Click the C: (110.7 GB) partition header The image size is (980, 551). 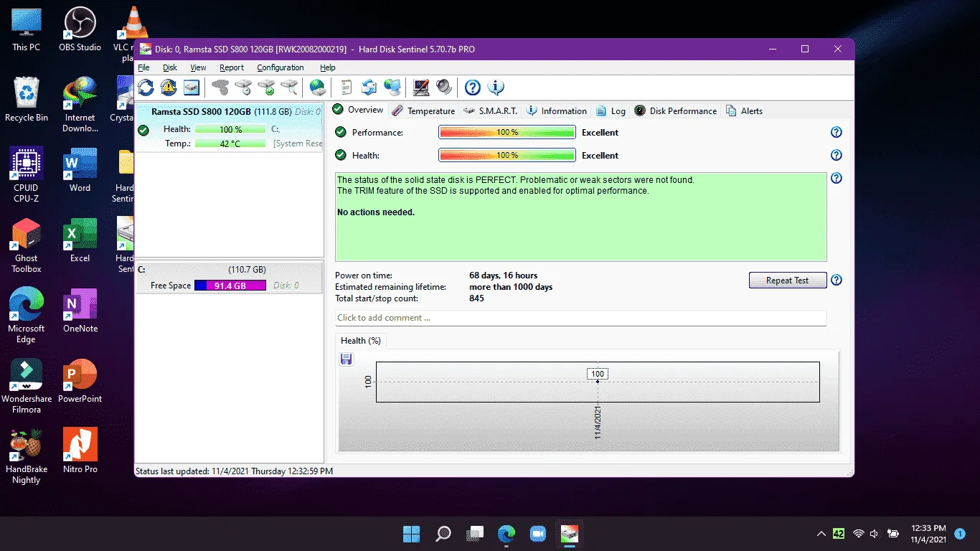[229, 269]
